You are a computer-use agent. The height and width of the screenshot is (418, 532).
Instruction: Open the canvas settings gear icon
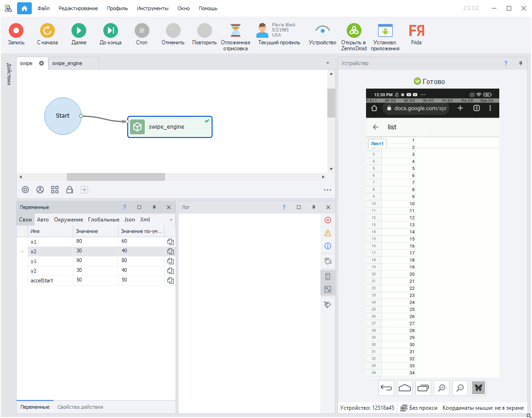coord(25,190)
